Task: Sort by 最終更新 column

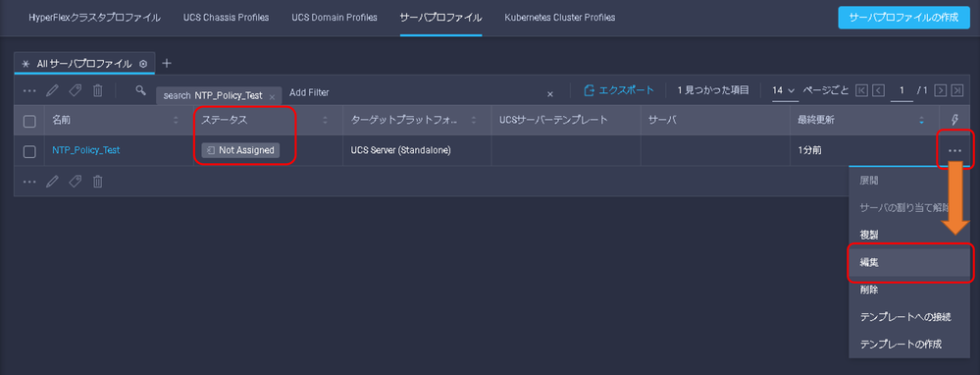Action: pos(921,121)
